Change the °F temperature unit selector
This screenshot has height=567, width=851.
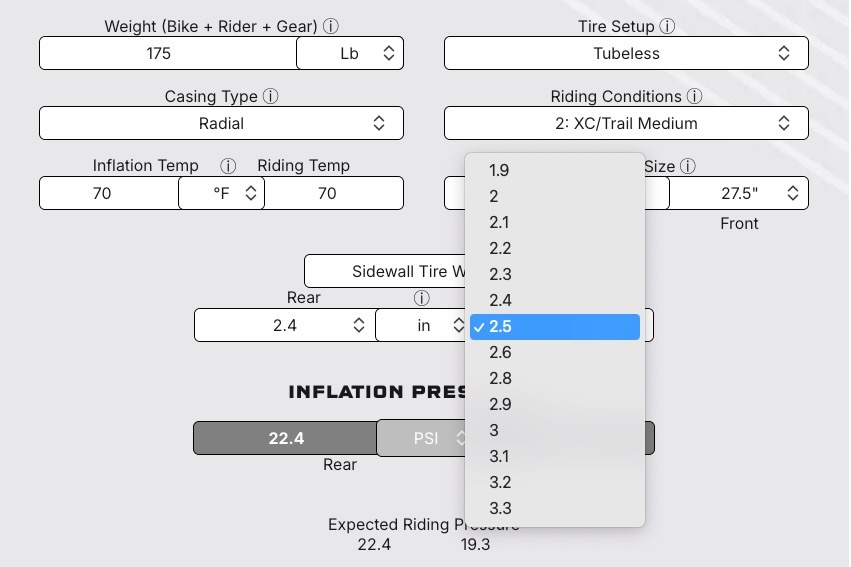222,193
